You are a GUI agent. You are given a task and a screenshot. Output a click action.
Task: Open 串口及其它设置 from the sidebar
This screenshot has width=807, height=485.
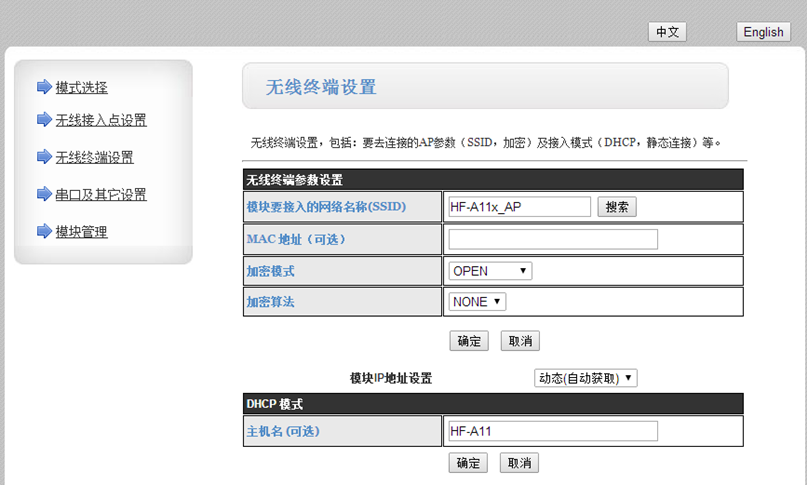point(101,195)
